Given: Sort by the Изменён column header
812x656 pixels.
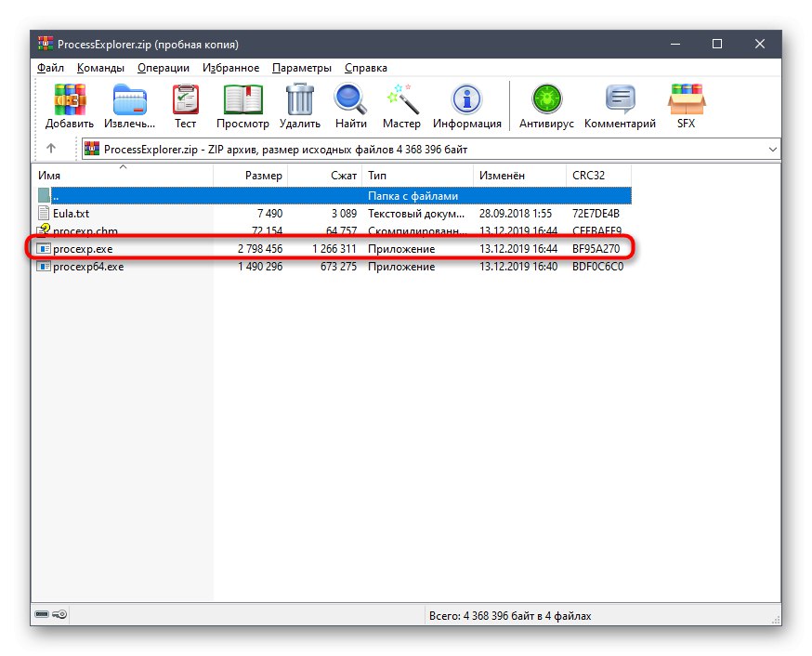Looking at the screenshot, I should coord(519,175).
